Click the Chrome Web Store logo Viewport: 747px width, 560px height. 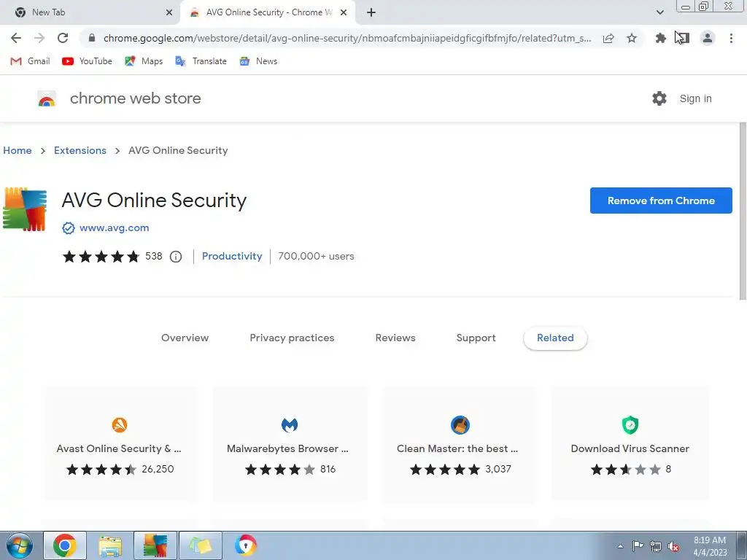point(47,98)
